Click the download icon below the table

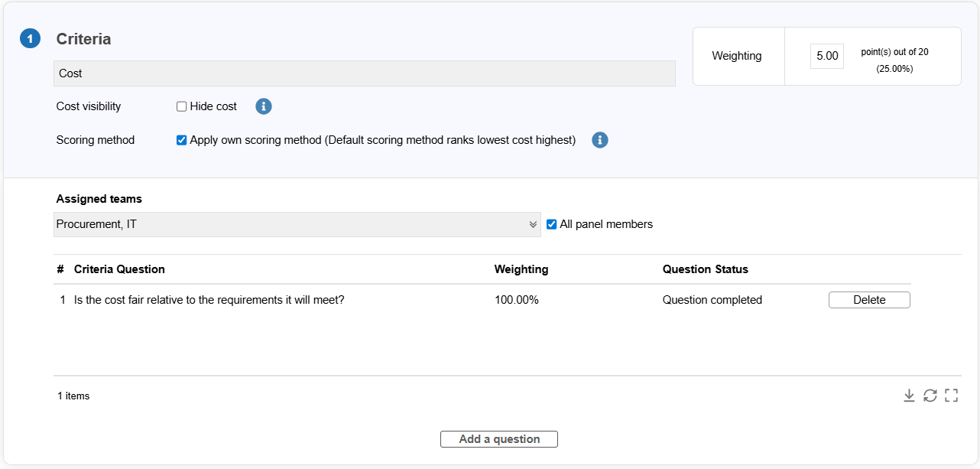pos(909,396)
